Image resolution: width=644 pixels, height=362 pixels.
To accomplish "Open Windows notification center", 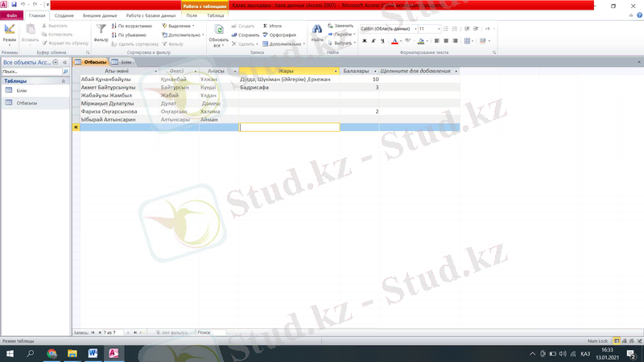I will [631, 353].
